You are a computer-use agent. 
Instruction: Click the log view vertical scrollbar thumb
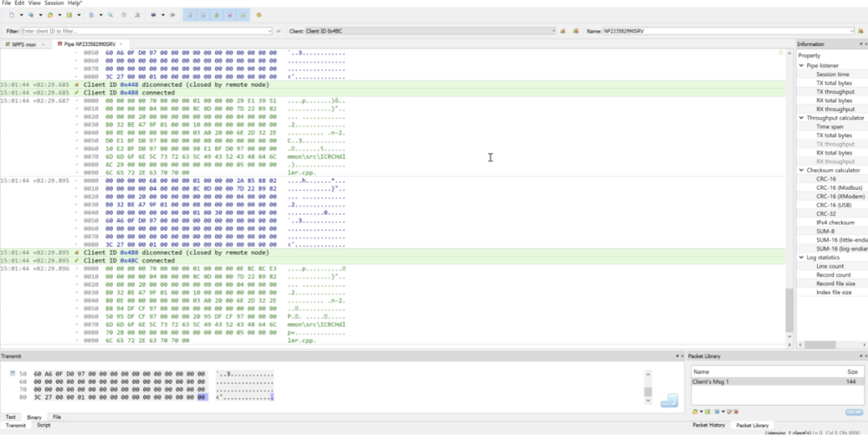789,310
